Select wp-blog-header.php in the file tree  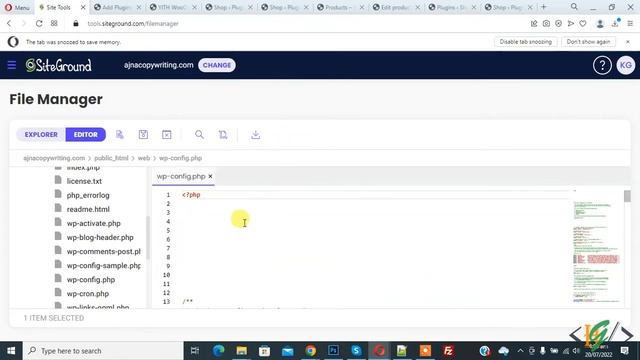100,237
